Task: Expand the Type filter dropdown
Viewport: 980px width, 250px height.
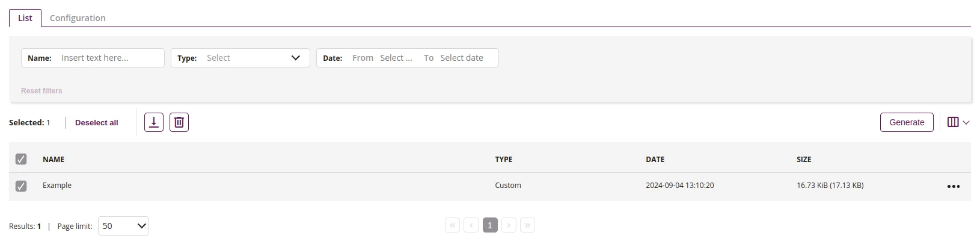Action: tap(240, 58)
